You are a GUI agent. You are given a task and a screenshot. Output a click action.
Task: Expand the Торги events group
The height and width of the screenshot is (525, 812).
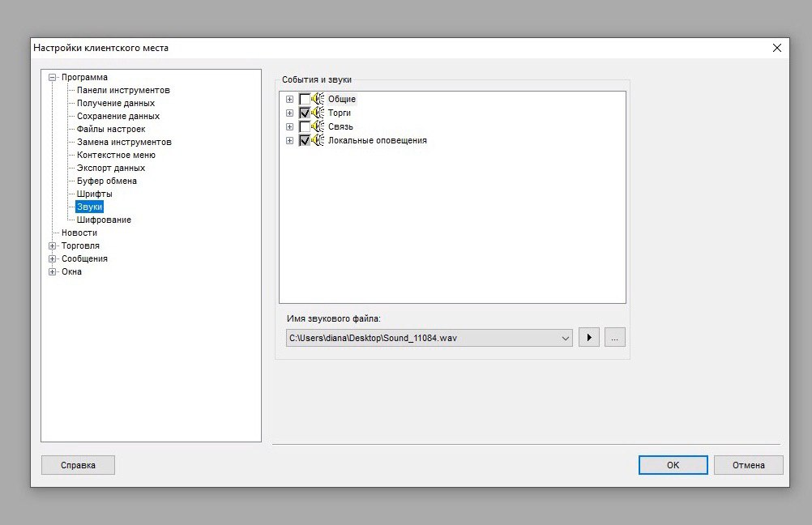[289, 113]
